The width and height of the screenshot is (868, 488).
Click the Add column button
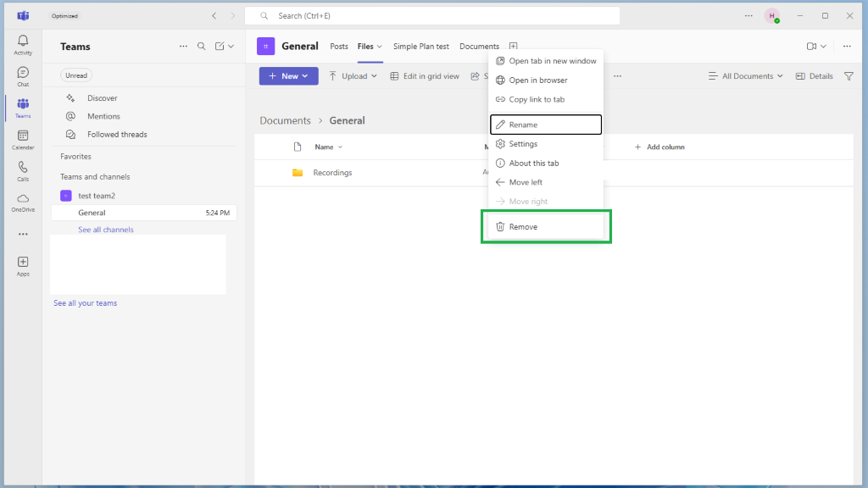659,147
